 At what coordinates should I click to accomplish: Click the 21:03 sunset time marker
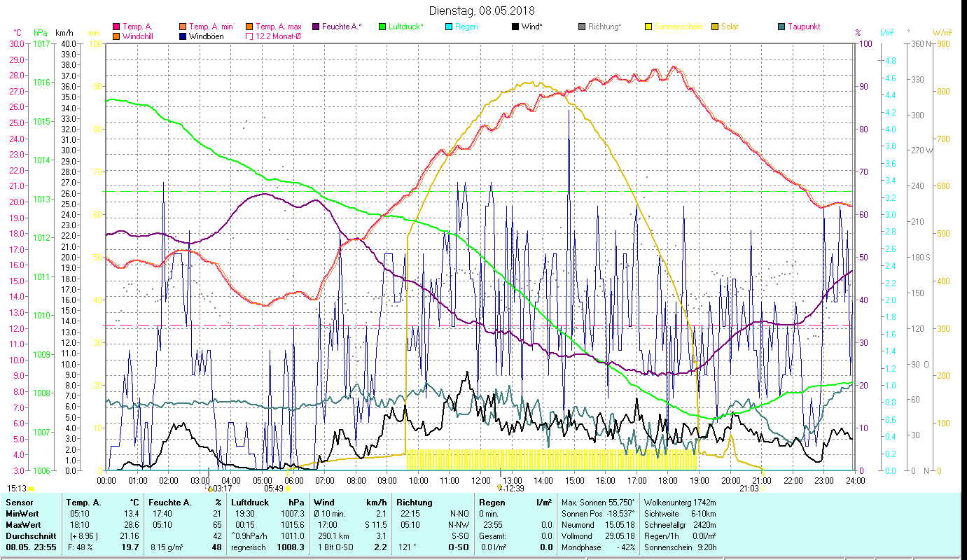click(x=749, y=489)
